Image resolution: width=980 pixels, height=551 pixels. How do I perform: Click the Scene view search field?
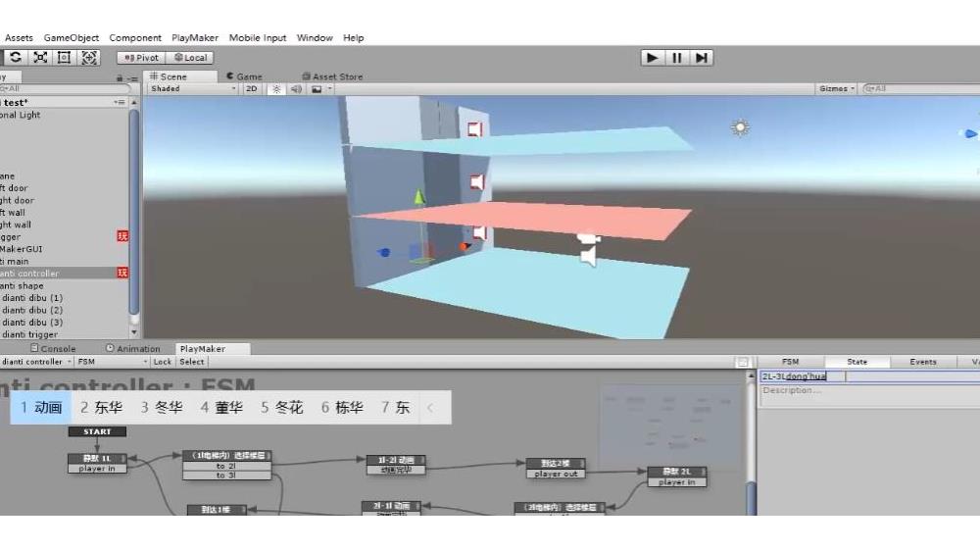[920, 89]
